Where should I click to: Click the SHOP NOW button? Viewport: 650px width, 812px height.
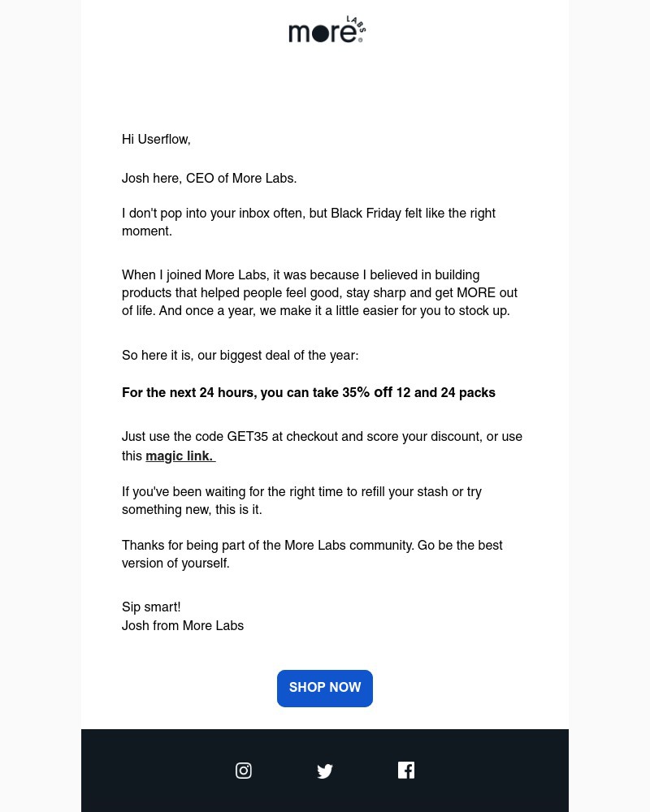[x=325, y=688]
